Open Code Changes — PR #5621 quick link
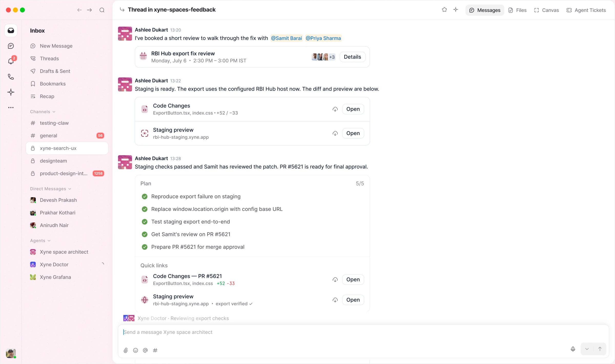Image resolution: width=615 pixels, height=364 pixels. pos(353,279)
